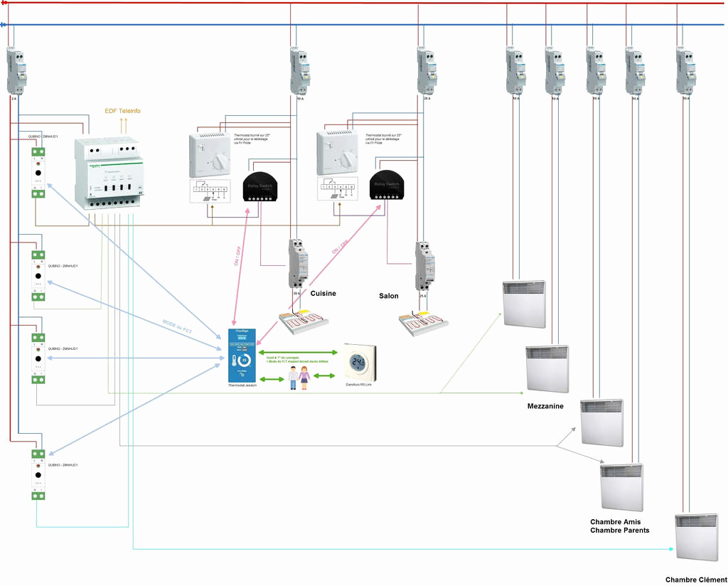This screenshot has height=586, width=728.
Task: Click the 20 A breaker above Salon contactor
Action: [427, 70]
